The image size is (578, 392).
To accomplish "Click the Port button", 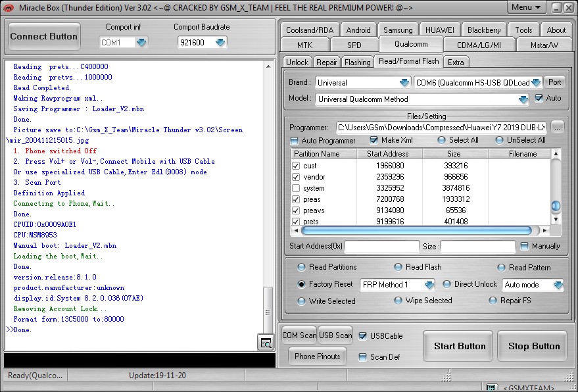I will [554, 82].
